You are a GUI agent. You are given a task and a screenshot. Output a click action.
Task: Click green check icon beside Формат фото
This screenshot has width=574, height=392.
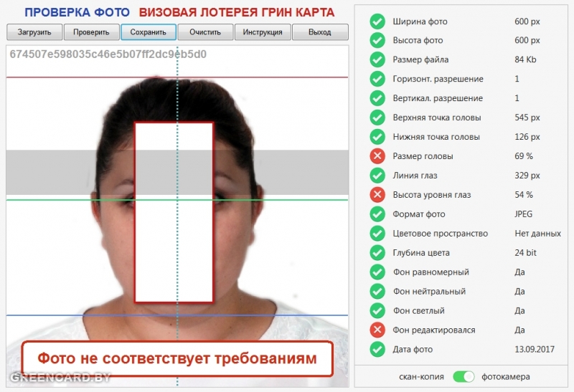pyautogui.click(x=377, y=214)
